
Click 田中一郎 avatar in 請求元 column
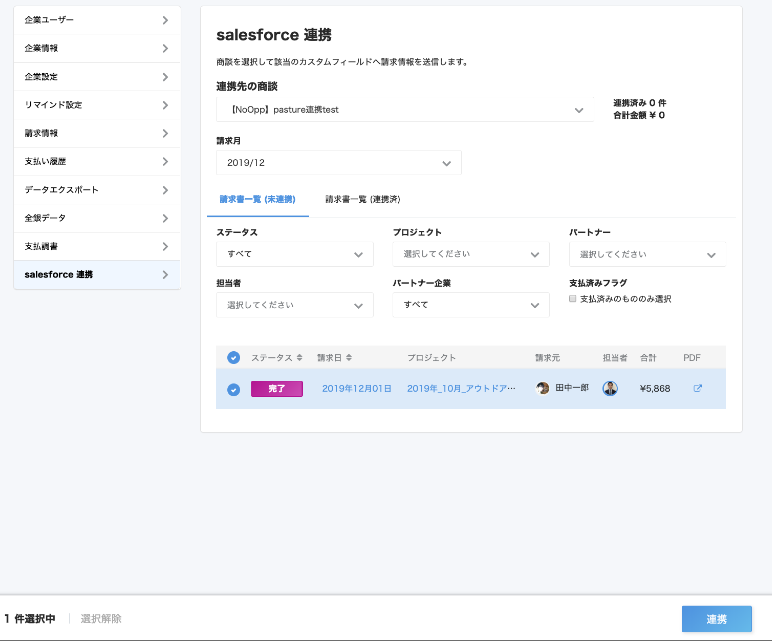coord(543,388)
